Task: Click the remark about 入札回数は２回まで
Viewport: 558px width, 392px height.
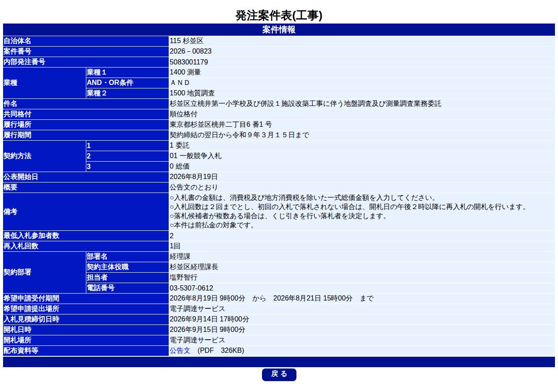Action: 348,207
